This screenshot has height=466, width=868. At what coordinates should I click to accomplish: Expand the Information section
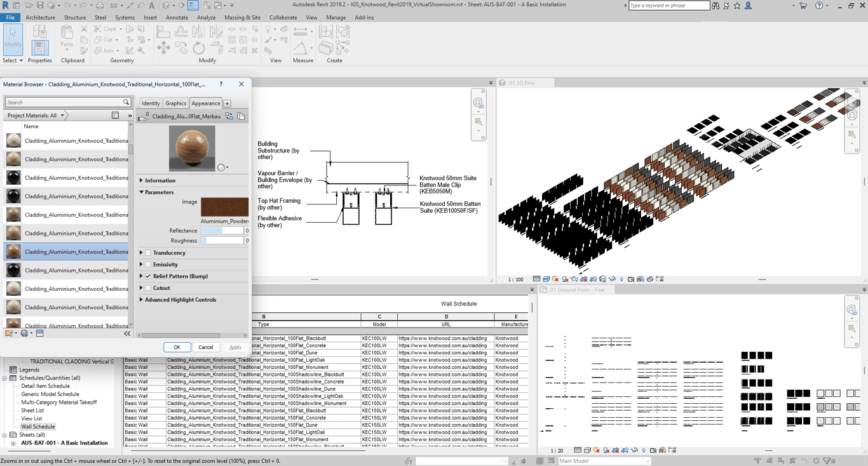pyautogui.click(x=142, y=181)
